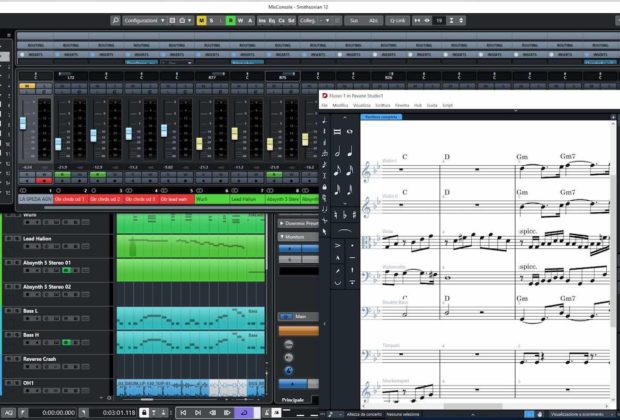Open the File menu in Dorico

325,105
